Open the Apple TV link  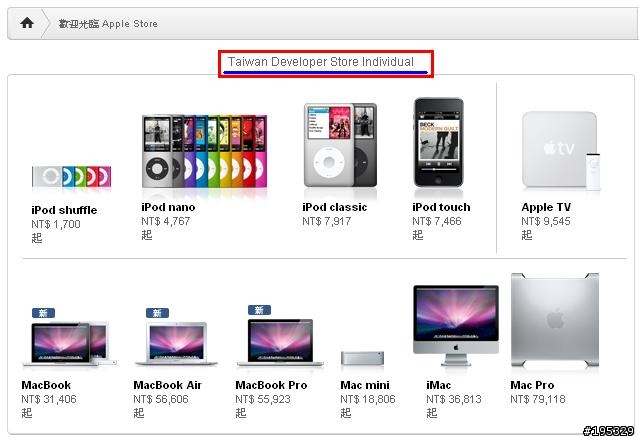point(546,207)
